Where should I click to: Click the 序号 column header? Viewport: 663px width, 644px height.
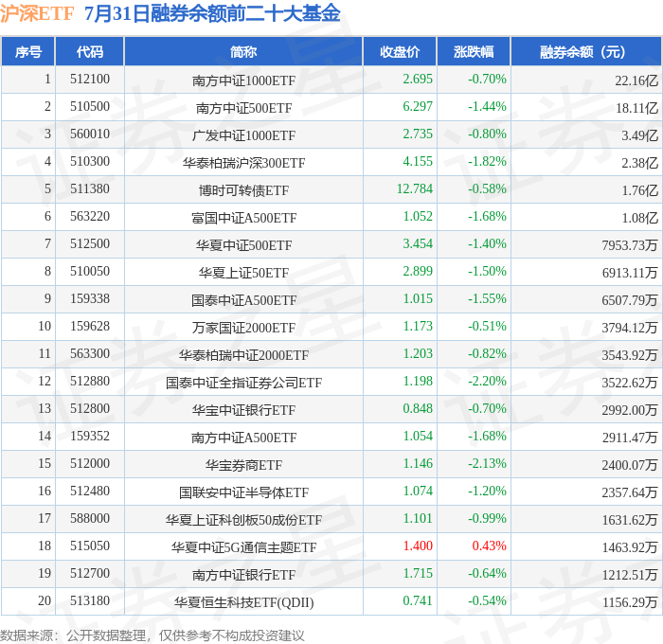(x=27, y=51)
